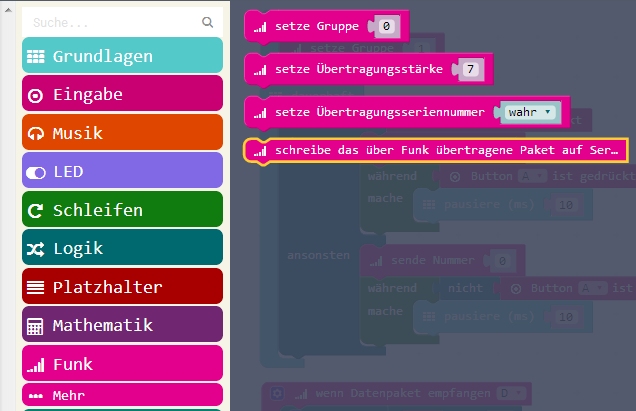This screenshot has height=411, width=636.
Task: Click the Suche search field
Action: [110, 21]
